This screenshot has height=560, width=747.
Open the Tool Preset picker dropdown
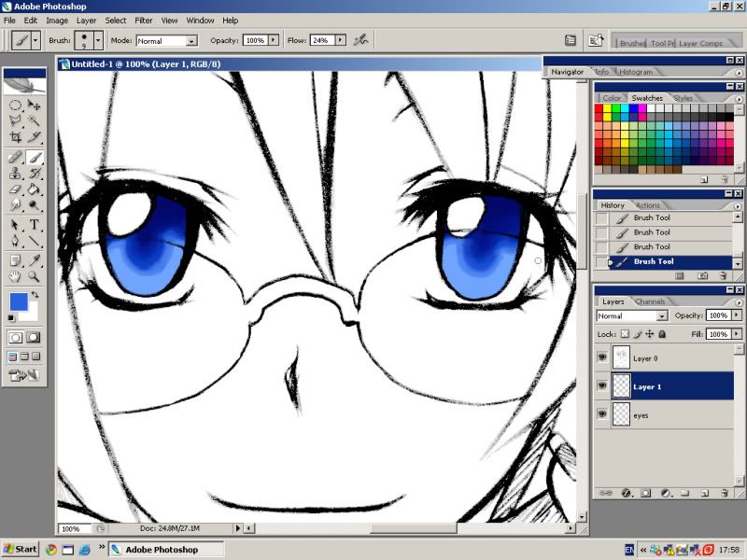[35, 40]
